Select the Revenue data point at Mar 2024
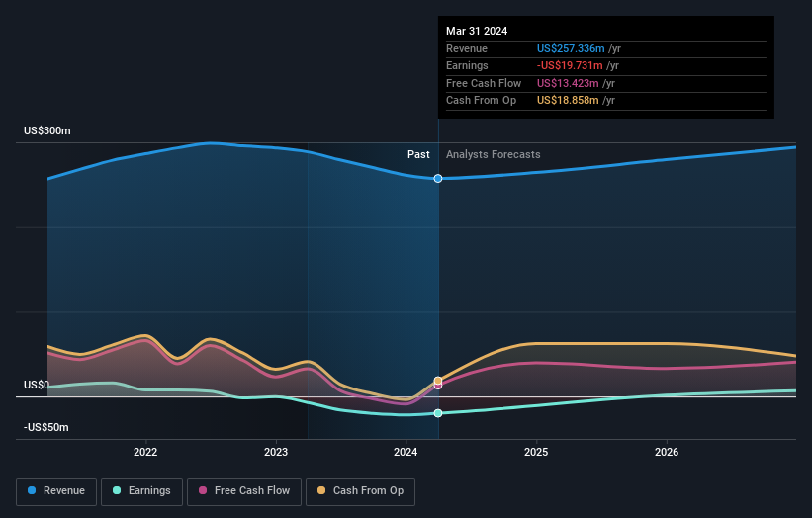Screen dimensions: 812x518 [438, 179]
